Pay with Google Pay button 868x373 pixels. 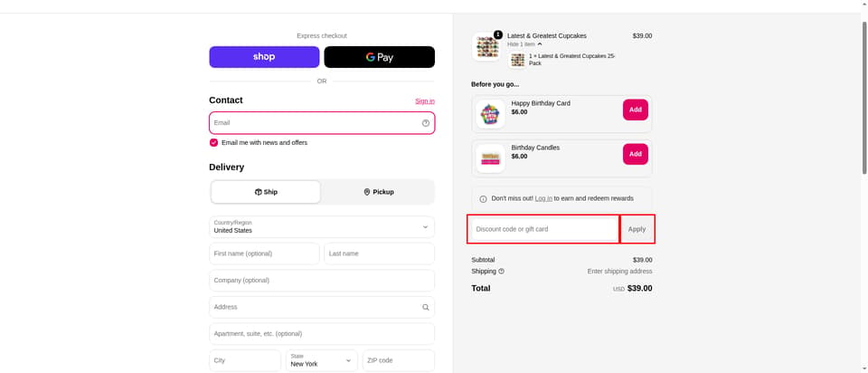point(379,57)
